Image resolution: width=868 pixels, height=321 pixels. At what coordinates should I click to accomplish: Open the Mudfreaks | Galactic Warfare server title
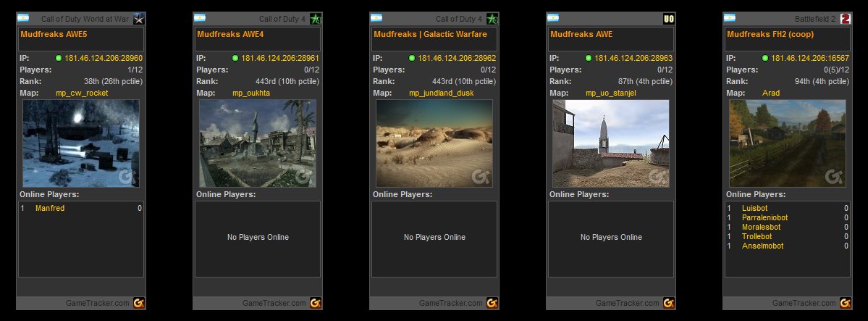[x=430, y=34]
